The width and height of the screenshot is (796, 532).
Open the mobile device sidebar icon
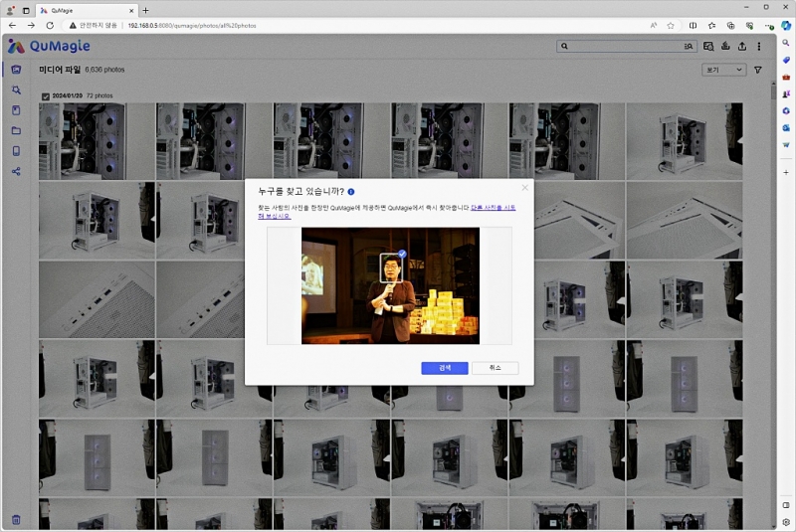16,151
